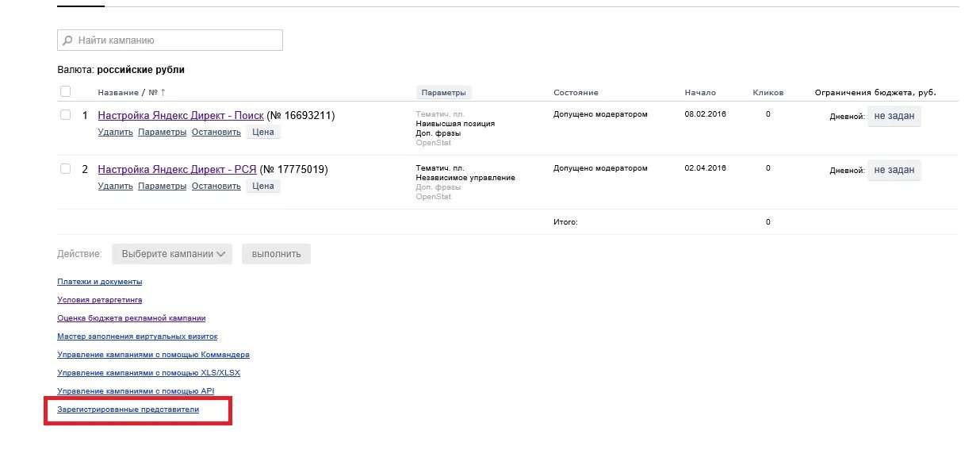Screen dimensions: 980x450
Task: Click the российские рубли currency text
Action: coord(141,70)
